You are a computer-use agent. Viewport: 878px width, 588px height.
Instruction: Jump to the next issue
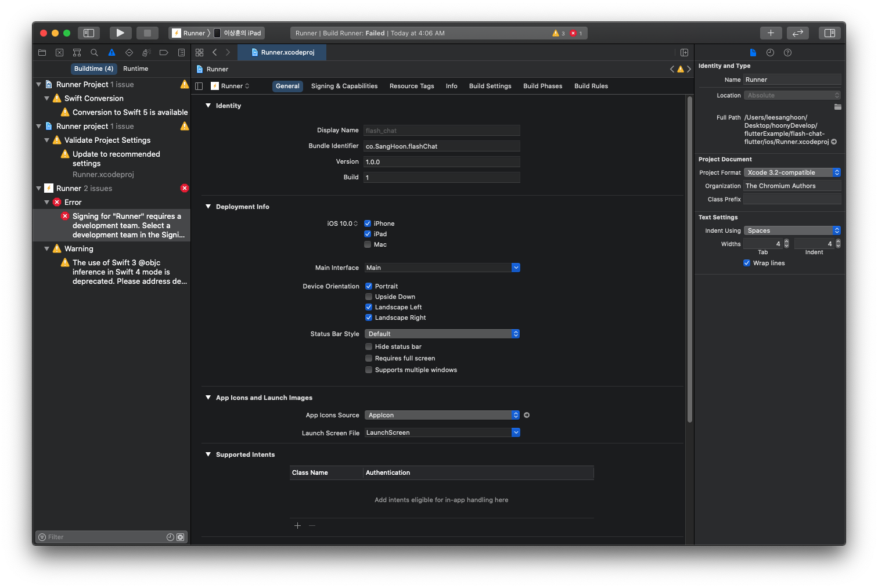tap(689, 69)
